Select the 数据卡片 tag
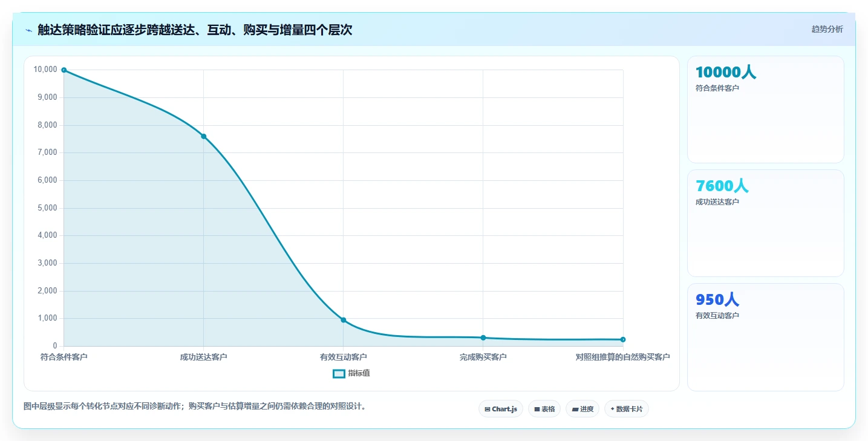This screenshot has width=868, height=441. (x=626, y=409)
